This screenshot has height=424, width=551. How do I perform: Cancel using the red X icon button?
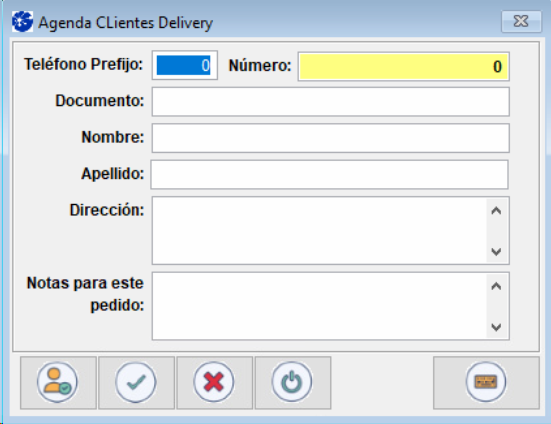pos(214,383)
